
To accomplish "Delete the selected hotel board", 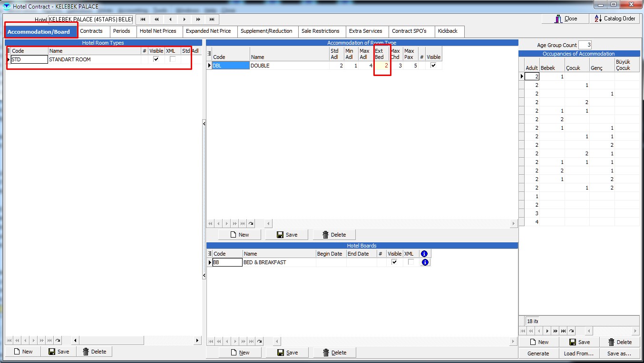I will pos(334,353).
